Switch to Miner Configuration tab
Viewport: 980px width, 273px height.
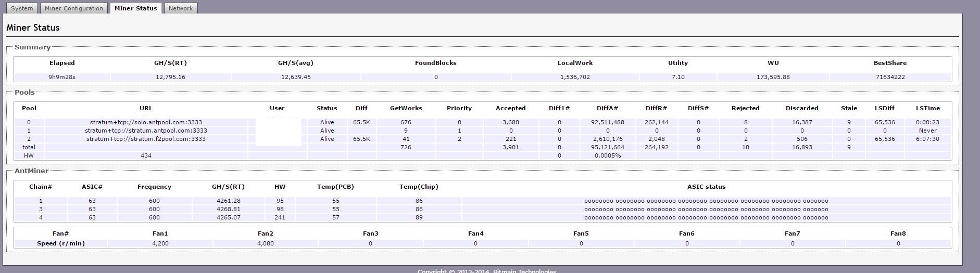(x=74, y=8)
